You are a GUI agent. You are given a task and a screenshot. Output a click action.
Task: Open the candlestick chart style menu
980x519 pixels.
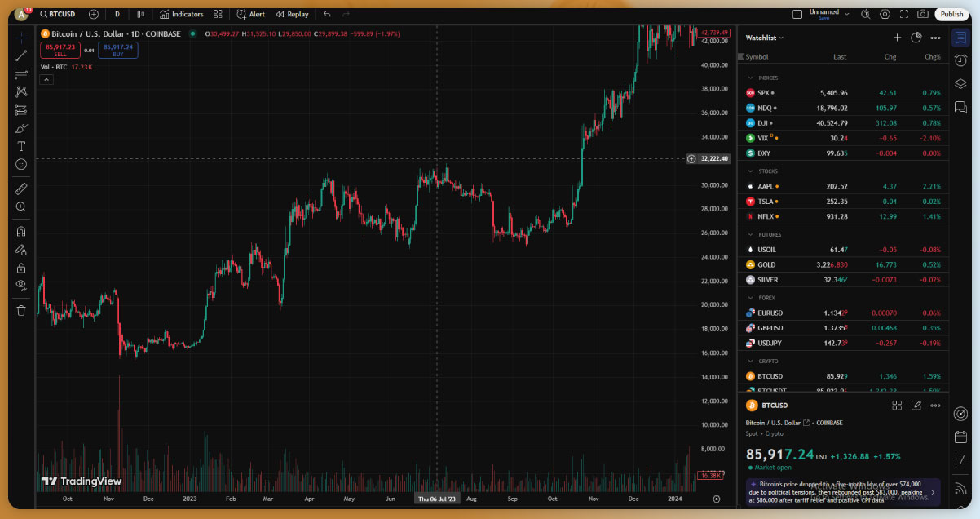tap(141, 14)
